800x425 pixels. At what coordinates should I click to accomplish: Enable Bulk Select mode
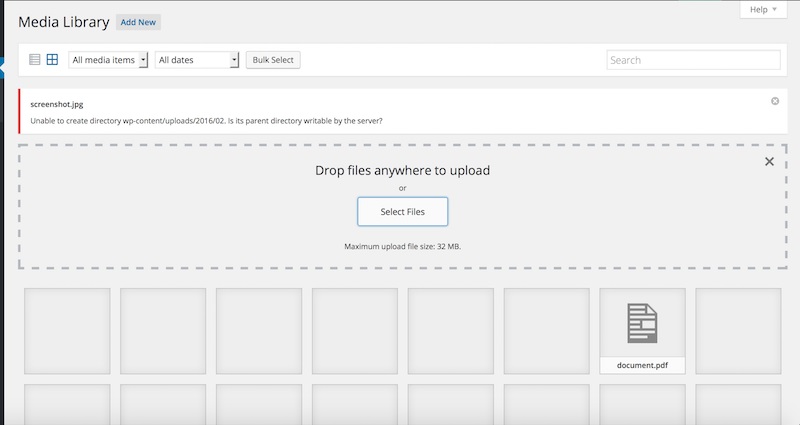[273, 60]
